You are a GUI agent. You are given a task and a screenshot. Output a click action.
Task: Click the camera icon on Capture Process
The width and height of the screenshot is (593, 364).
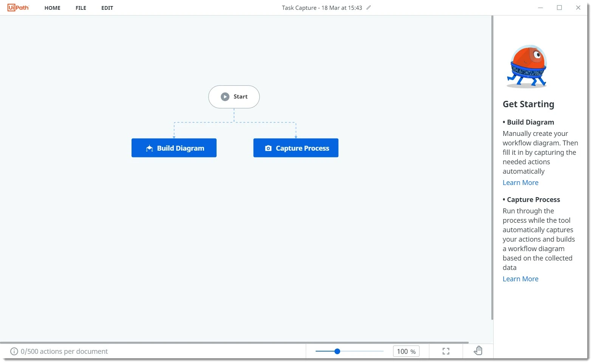268,148
